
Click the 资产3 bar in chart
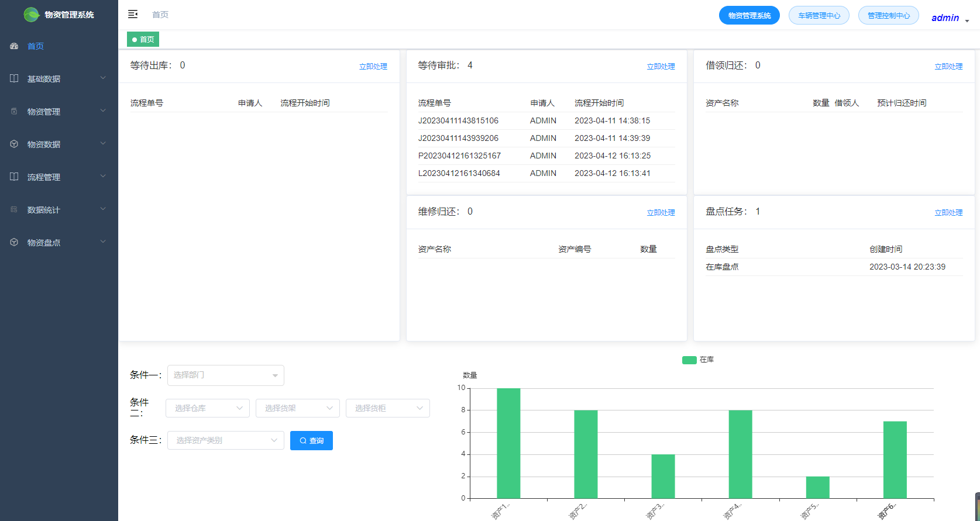point(663,477)
